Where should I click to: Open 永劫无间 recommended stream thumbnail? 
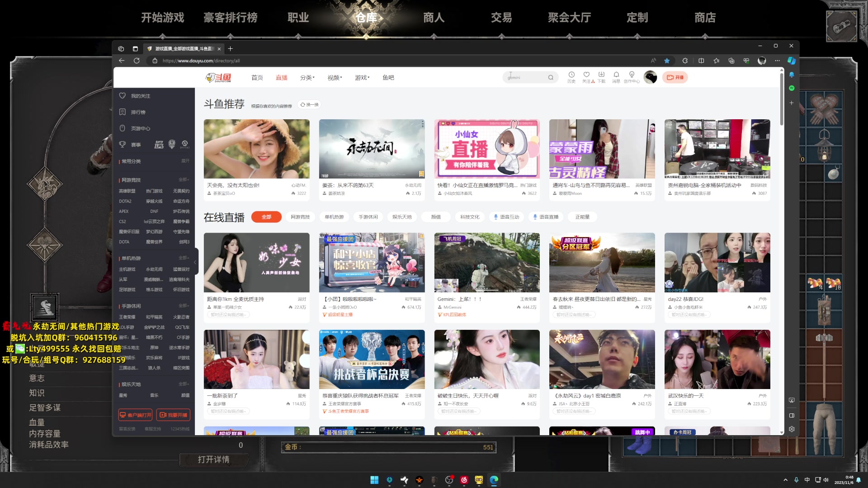point(372,149)
